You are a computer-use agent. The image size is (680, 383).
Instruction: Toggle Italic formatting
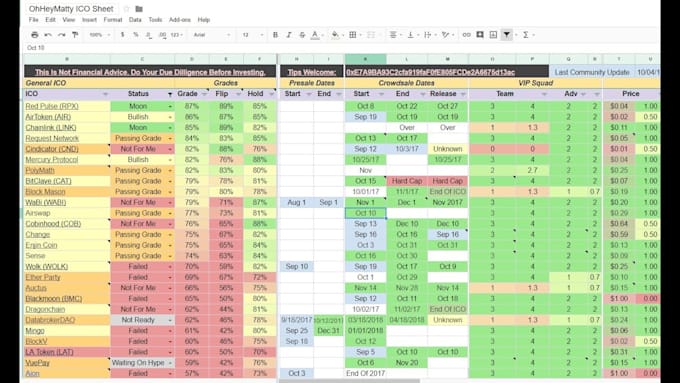(288, 35)
